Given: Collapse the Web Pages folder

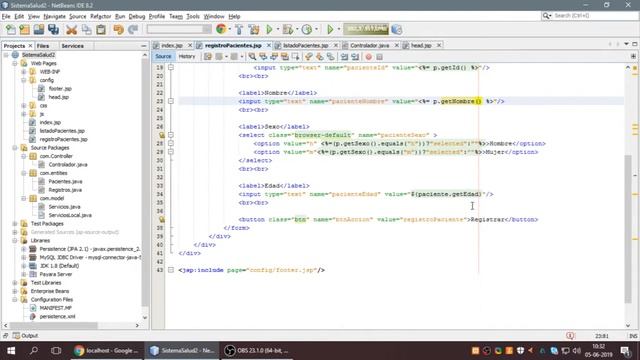Looking at the screenshot, I should 15,63.
